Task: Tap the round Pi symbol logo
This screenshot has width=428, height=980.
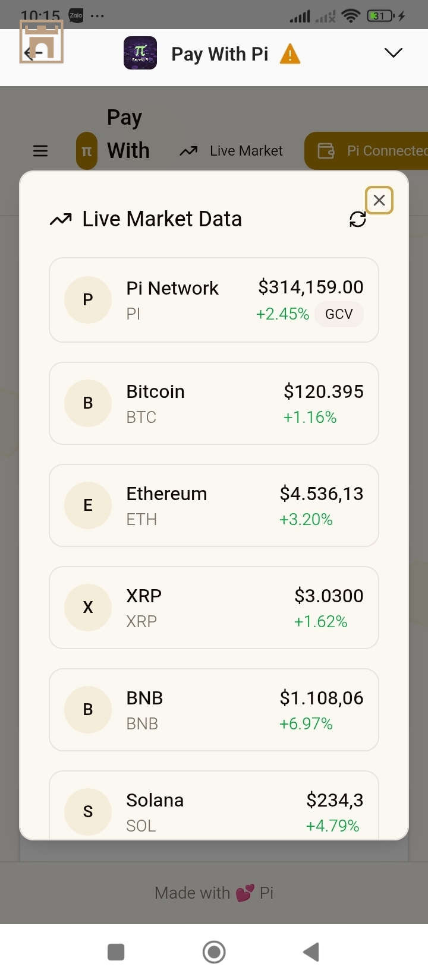Action: [87, 151]
